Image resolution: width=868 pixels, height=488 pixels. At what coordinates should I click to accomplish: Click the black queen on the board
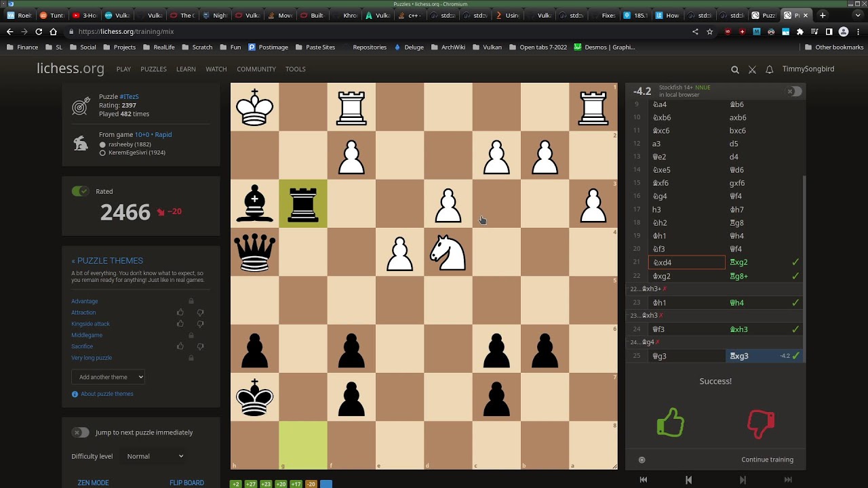click(x=255, y=252)
